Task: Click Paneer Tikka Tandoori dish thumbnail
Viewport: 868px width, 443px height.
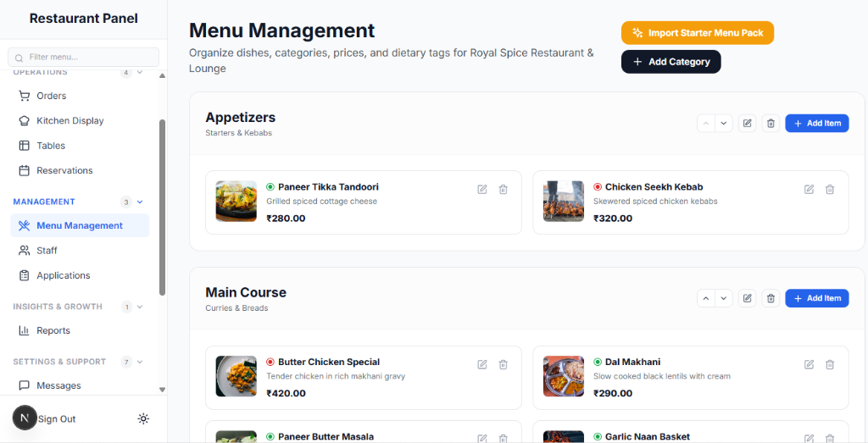Action: point(236,202)
